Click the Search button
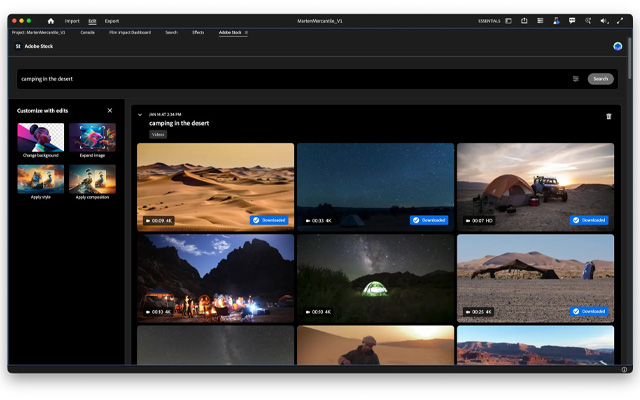Image resolution: width=640 pixels, height=400 pixels. click(600, 79)
